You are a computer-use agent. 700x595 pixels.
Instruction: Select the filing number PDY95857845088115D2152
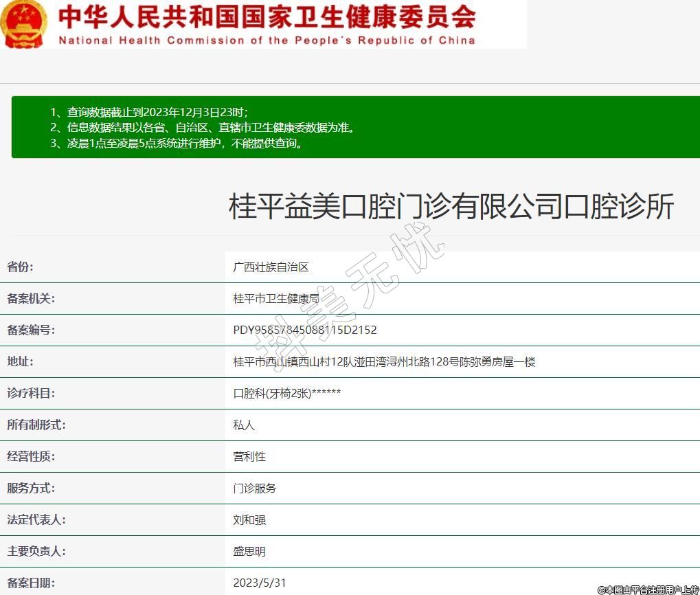click(305, 330)
